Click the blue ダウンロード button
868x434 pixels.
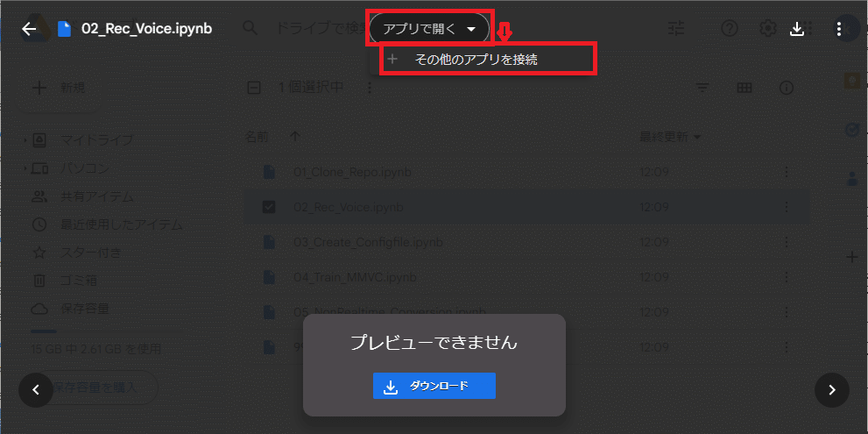[434, 386]
